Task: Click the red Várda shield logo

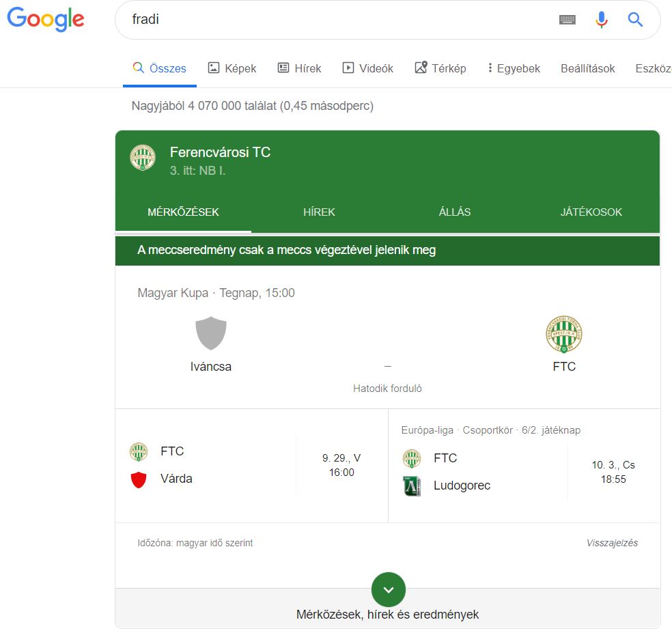Action: point(139,479)
